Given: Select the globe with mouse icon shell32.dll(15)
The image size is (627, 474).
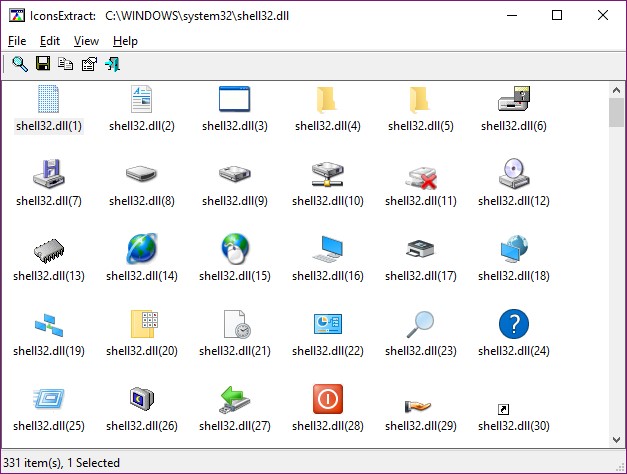Looking at the screenshot, I should point(235,248).
